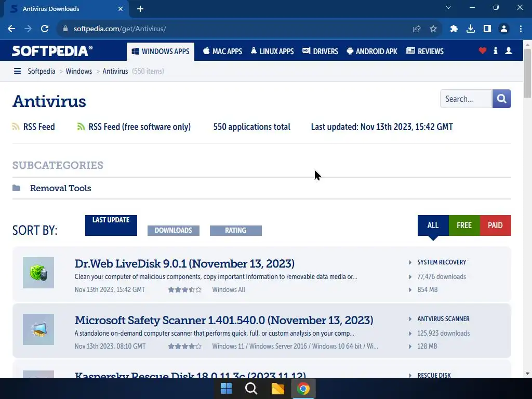Sort by Rating
Viewport: 532px width, 399px height.
tap(236, 230)
